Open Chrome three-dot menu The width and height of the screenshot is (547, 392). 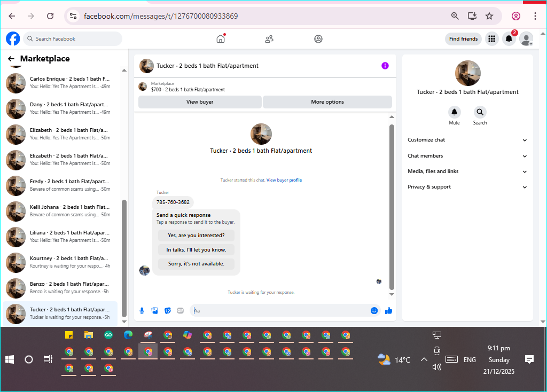[x=535, y=16]
